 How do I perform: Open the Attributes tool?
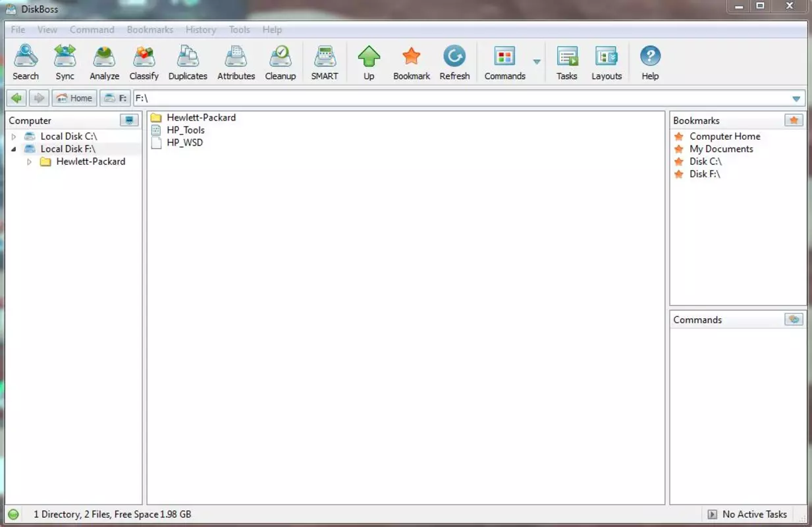pos(236,63)
